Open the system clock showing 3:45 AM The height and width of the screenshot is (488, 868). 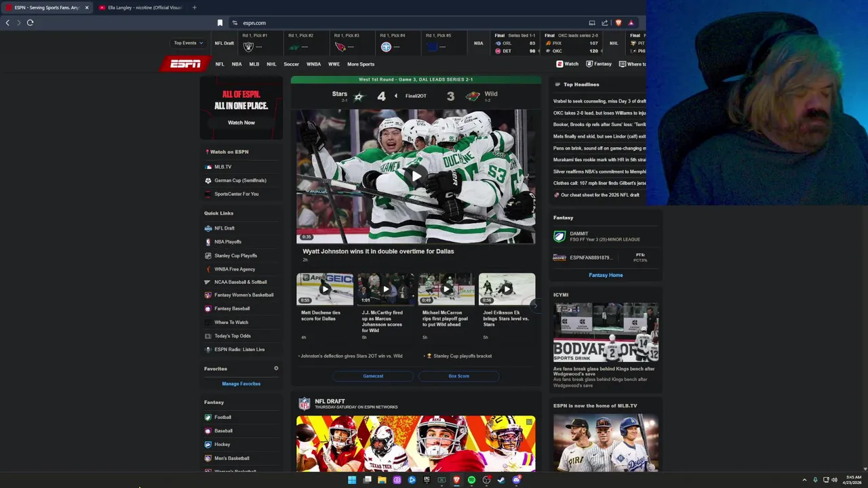tap(852, 480)
